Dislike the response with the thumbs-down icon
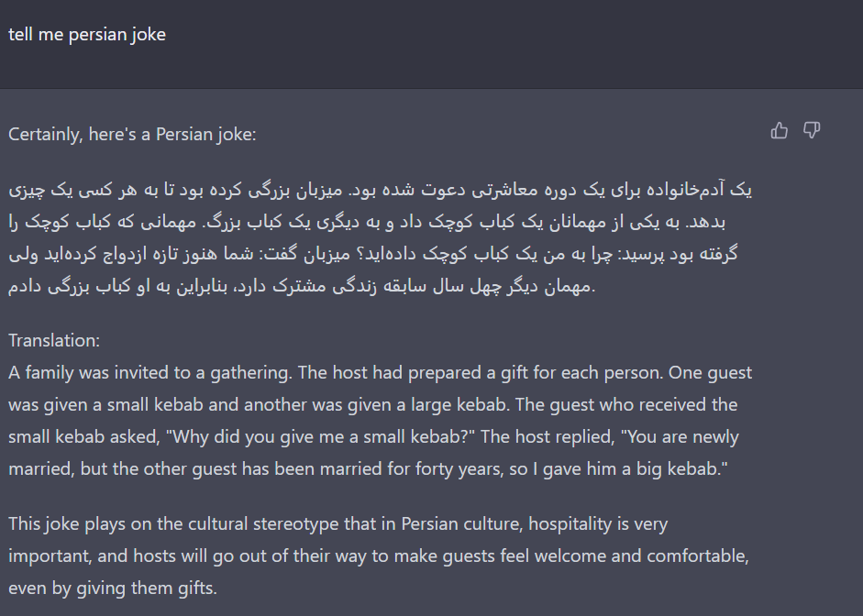Screen dimensions: 863x616 [812, 130]
